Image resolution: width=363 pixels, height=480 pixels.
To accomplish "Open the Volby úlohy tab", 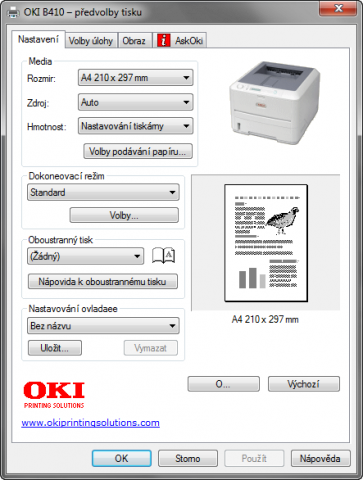I will tap(91, 41).
